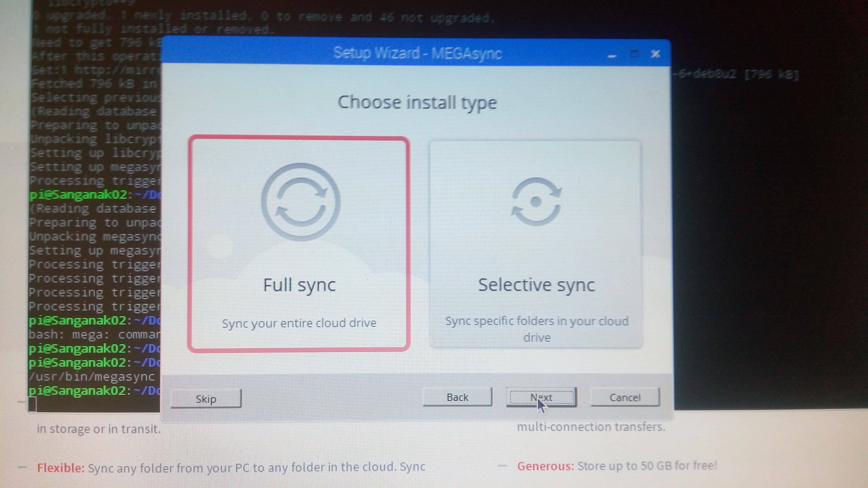
Task: Click the Full sync circular arrows icon
Action: (300, 202)
